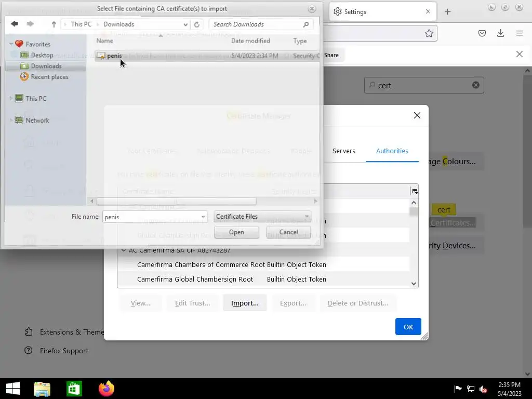Bookmark this page with star icon
Screen dimensions: 532x399
point(429,33)
